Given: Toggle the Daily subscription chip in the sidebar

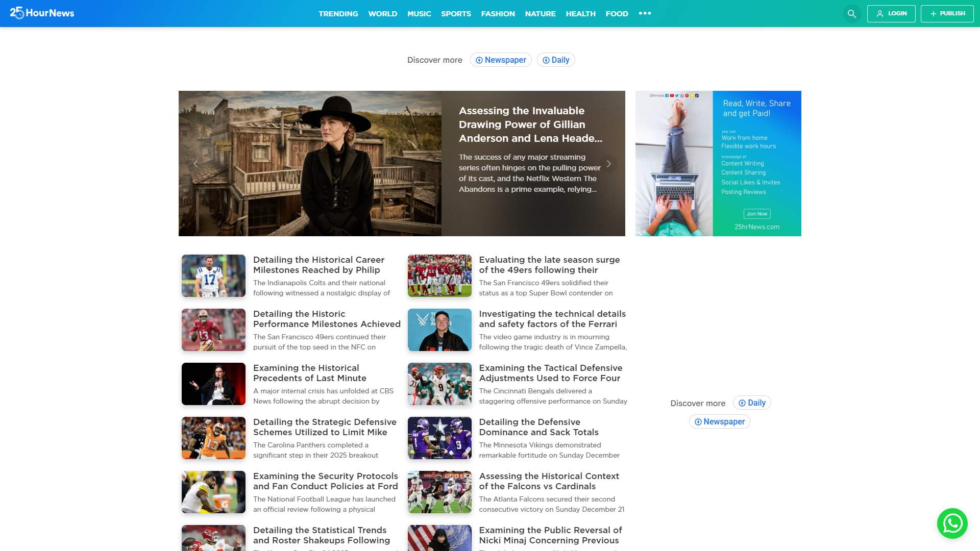Looking at the screenshot, I should [752, 403].
